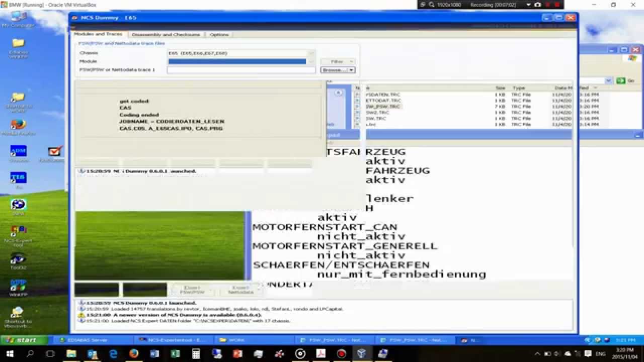Select SYSDATEN.TRC file row
The width and height of the screenshot is (644, 362).
click(x=383, y=95)
